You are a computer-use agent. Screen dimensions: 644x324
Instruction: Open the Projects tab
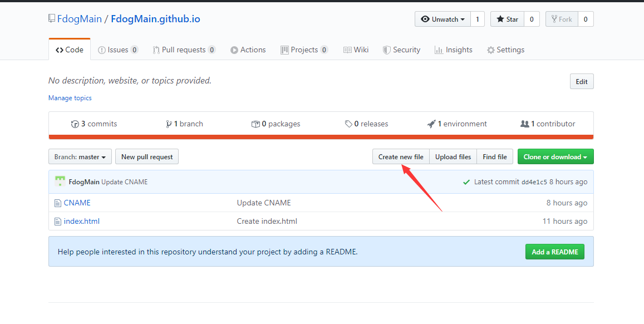pos(304,50)
